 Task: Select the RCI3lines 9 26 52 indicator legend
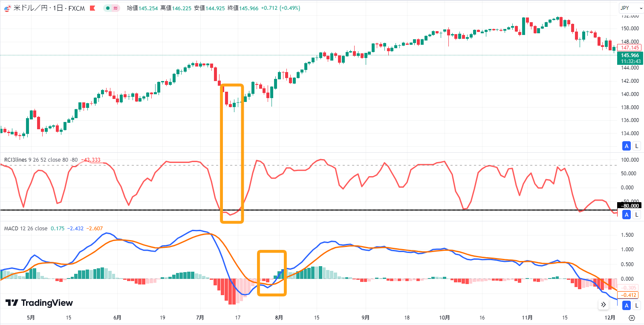[40, 160]
